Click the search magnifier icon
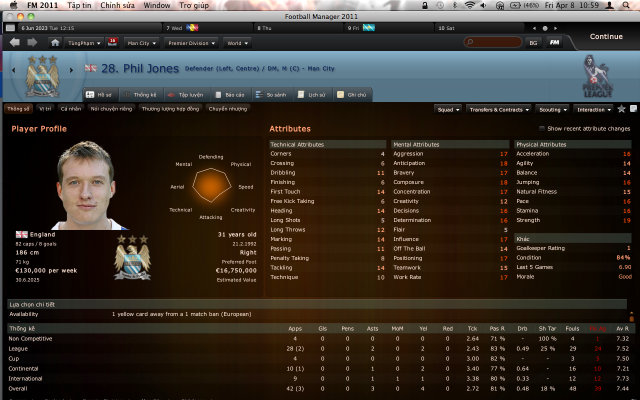 469,42
